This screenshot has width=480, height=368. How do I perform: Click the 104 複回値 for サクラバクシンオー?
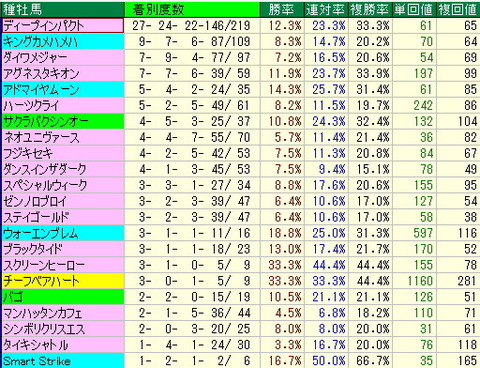(x=467, y=122)
